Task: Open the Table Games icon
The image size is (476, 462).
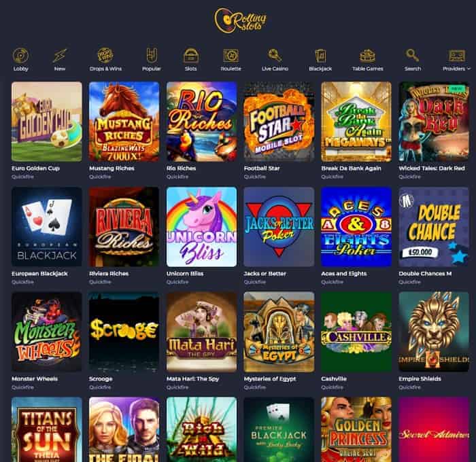Action: coord(367,56)
